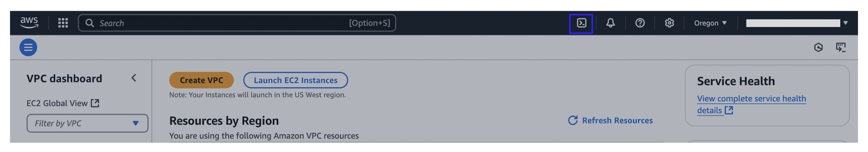Viewport: 868px width, 152px height.
Task: Open the Settings gear icon
Action: point(670,23)
